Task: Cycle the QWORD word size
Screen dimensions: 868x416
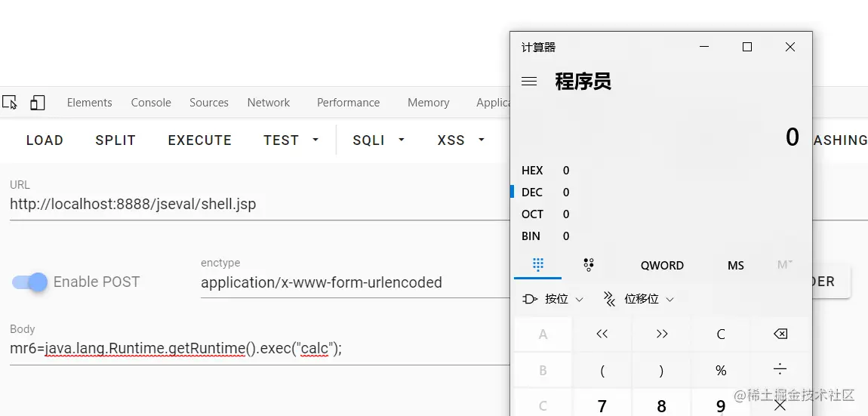Action: 662,265
